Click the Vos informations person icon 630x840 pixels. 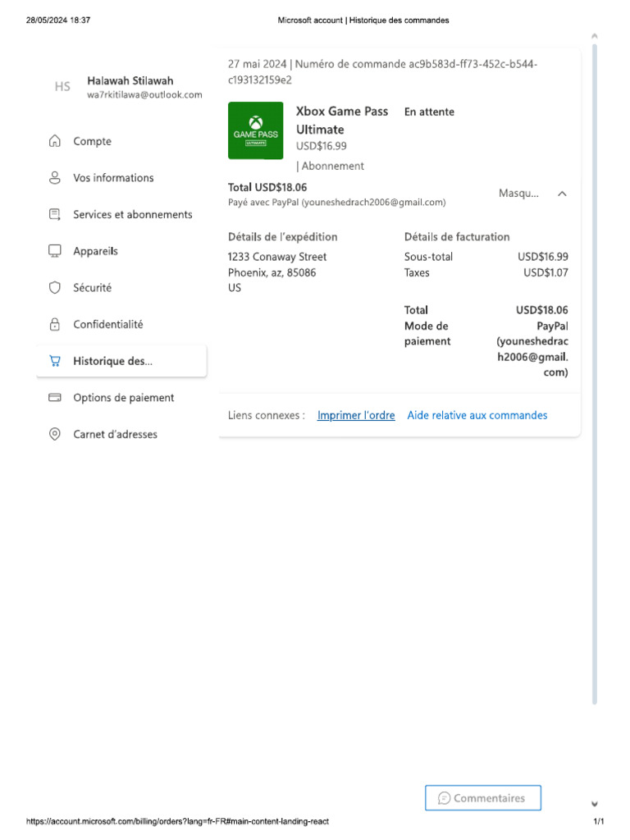pos(55,178)
